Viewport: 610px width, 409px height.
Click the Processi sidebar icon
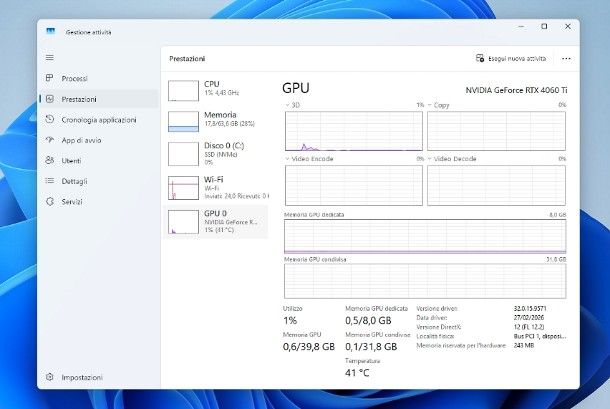(49, 78)
